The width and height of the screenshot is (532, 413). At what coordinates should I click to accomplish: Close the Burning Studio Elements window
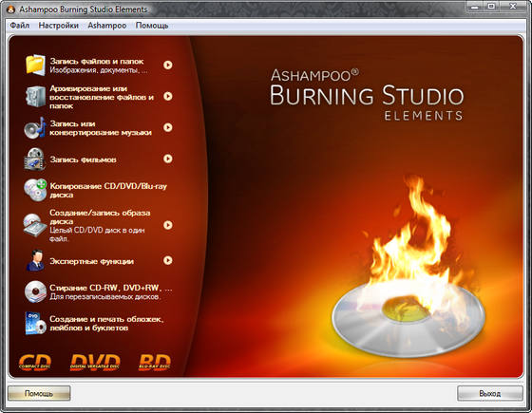(513, 7)
